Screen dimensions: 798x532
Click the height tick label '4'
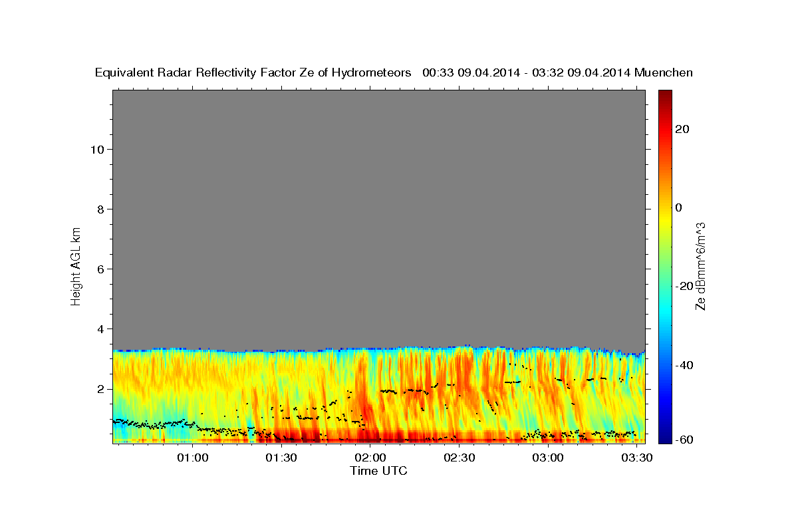[x=101, y=329]
